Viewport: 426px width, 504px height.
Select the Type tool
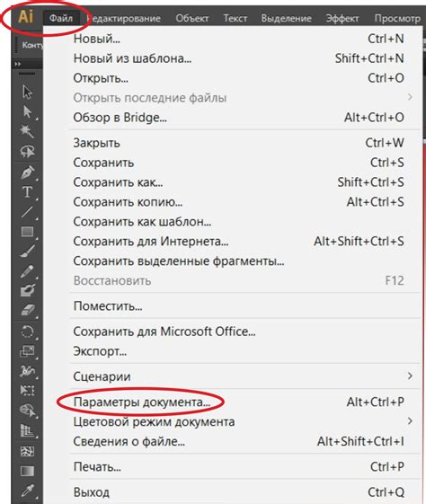pos(27,192)
